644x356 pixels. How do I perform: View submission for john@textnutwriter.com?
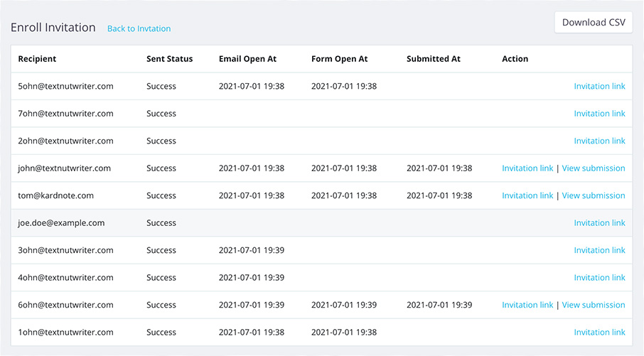coord(594,168)
